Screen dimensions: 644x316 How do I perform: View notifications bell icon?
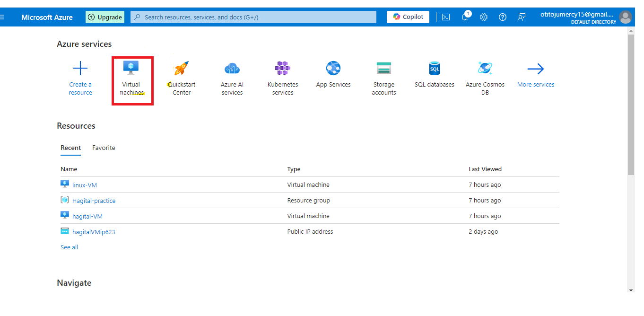465,17
